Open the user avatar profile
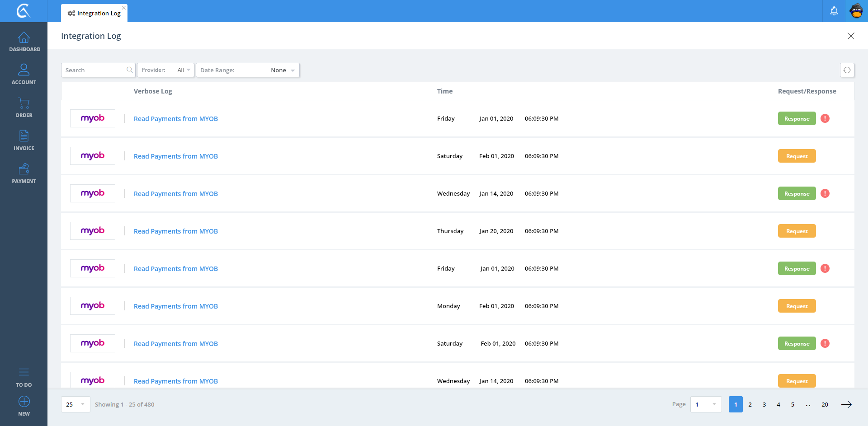Image resolution: width=868 pixels, height=426 pixels. click(x=856, y=11)
